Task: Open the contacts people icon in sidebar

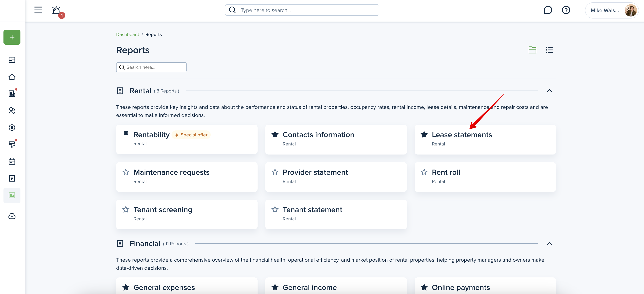Action: click(x=12, y=111)
